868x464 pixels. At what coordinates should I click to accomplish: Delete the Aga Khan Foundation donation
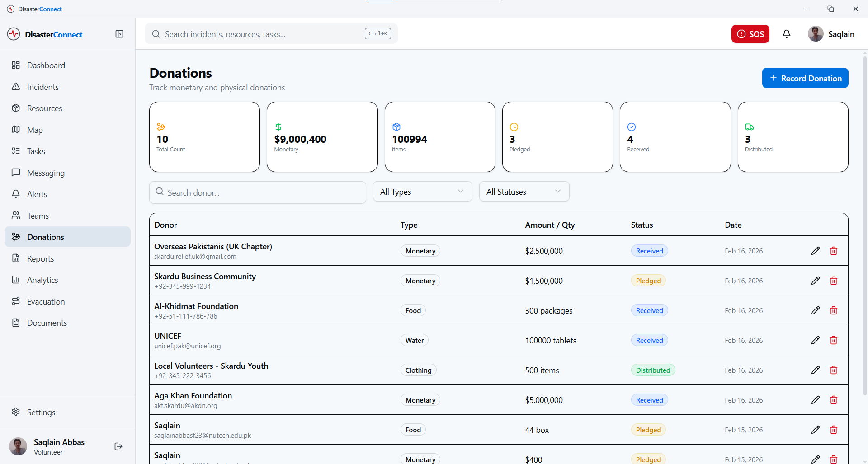tap(834, 400)
